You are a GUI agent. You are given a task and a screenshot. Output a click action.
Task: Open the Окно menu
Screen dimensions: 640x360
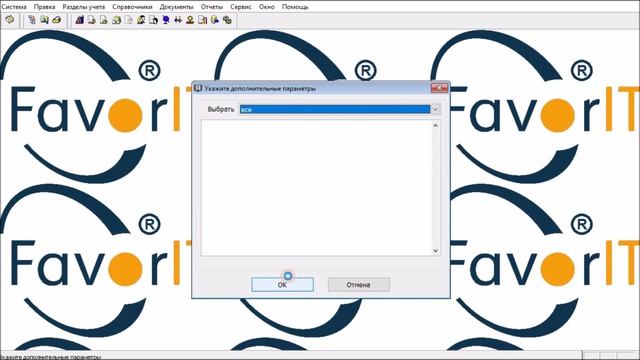[267, 7]
